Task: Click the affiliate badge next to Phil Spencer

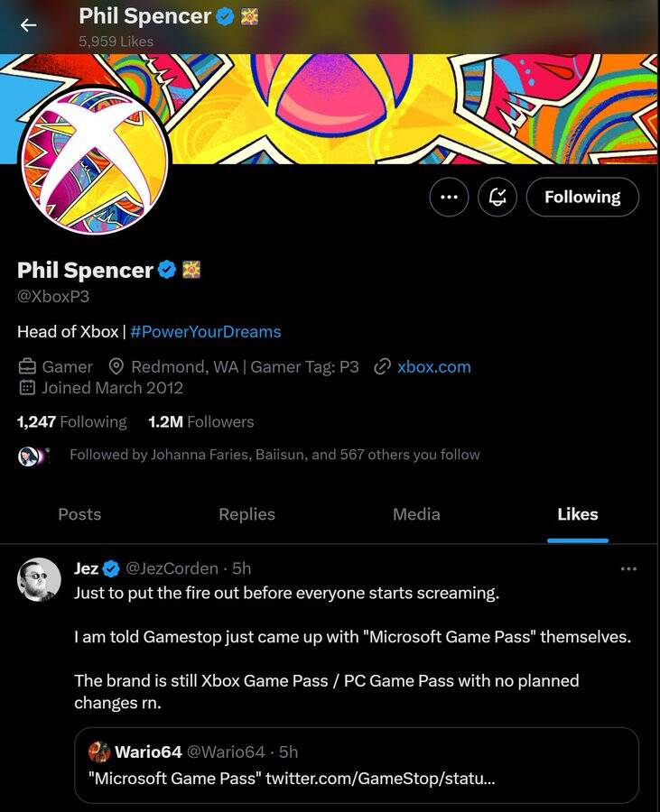Action: point(191,269)
